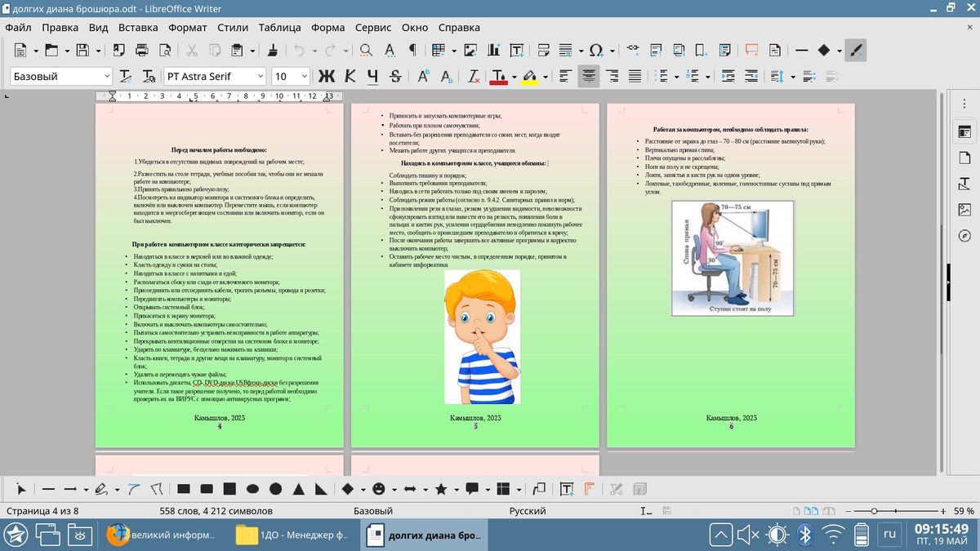980x551 pixels.
Task: Set paragraph alignment to Justified
Action: click(635, 77)
